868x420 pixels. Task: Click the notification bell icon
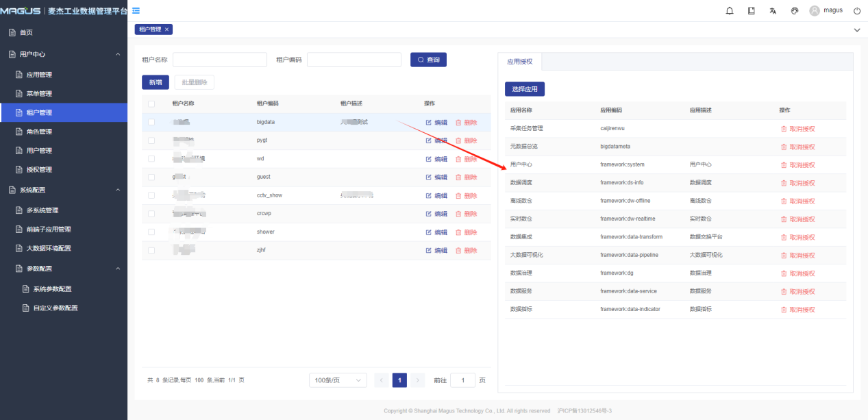730,11
